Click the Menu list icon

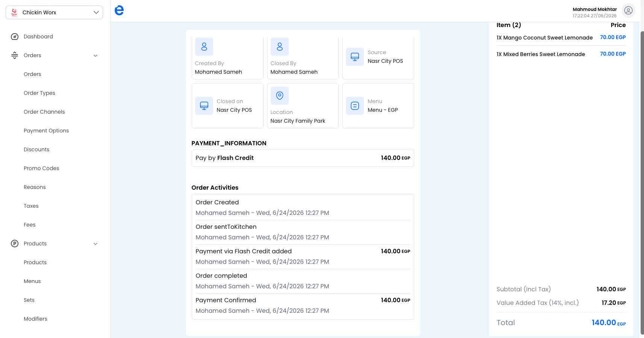coord(355,106)
